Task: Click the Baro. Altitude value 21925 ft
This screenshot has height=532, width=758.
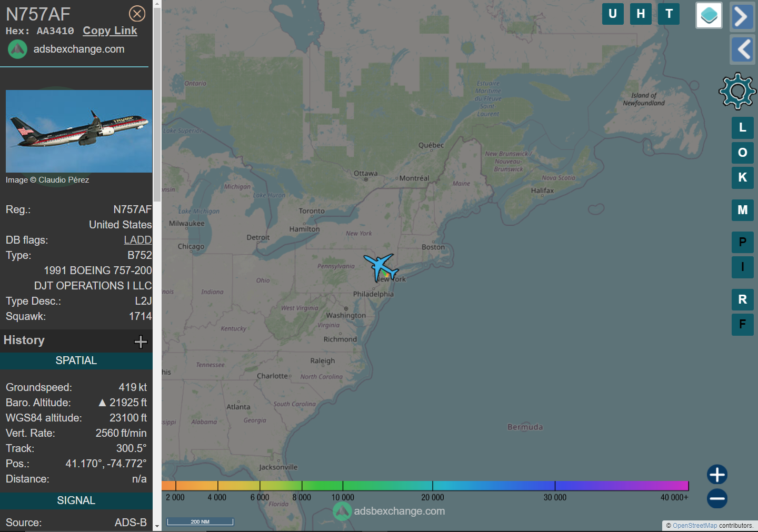Action: pyautogui.click(x=123, y=403)
